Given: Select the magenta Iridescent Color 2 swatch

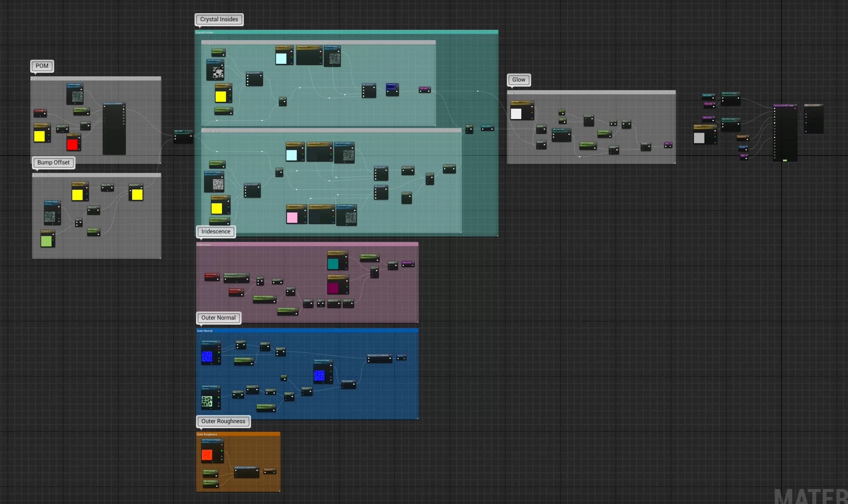Looking at the screenshot, I should (x=333, y=288).
